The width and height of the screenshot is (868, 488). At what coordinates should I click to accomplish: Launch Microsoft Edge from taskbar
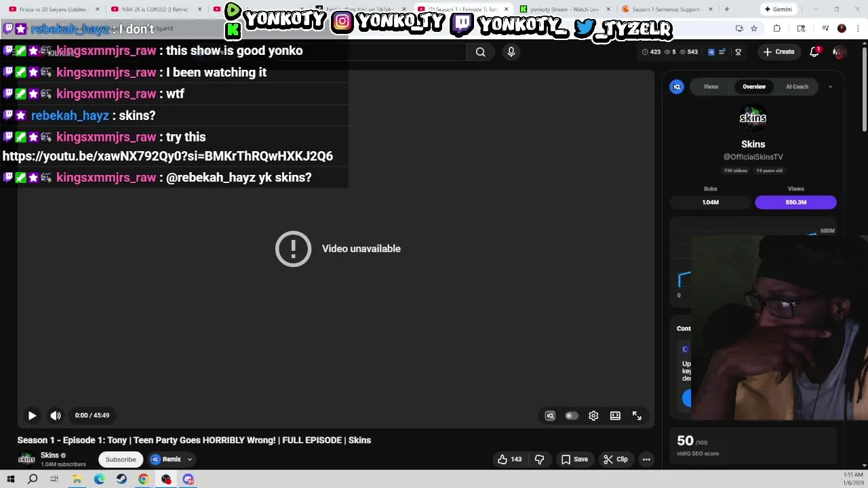click(x=99, y=479)
